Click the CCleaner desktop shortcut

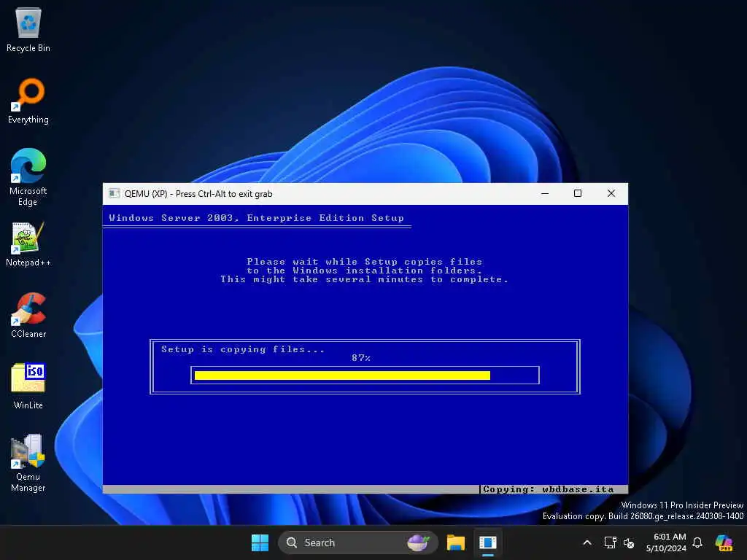[x=28, y=316]
